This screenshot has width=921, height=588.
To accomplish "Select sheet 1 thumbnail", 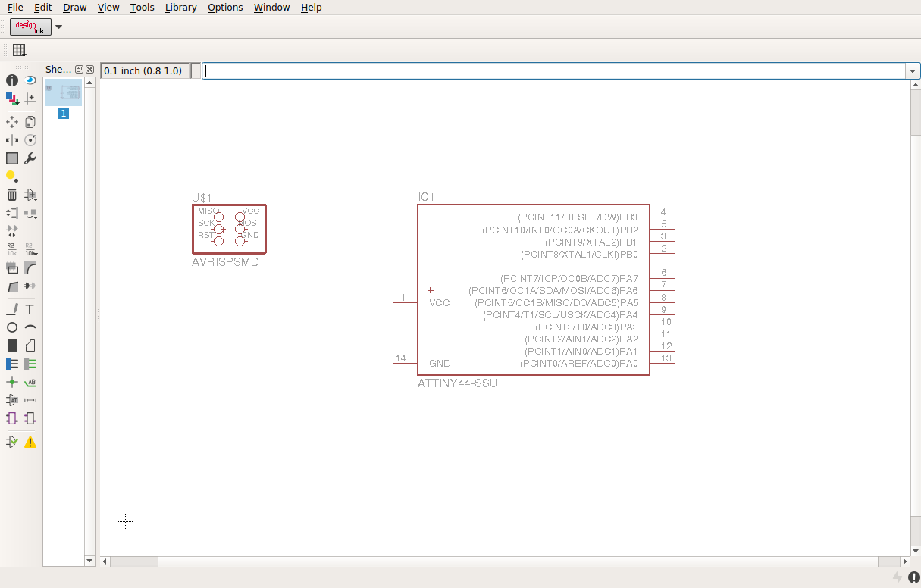I will pos(64,92).
